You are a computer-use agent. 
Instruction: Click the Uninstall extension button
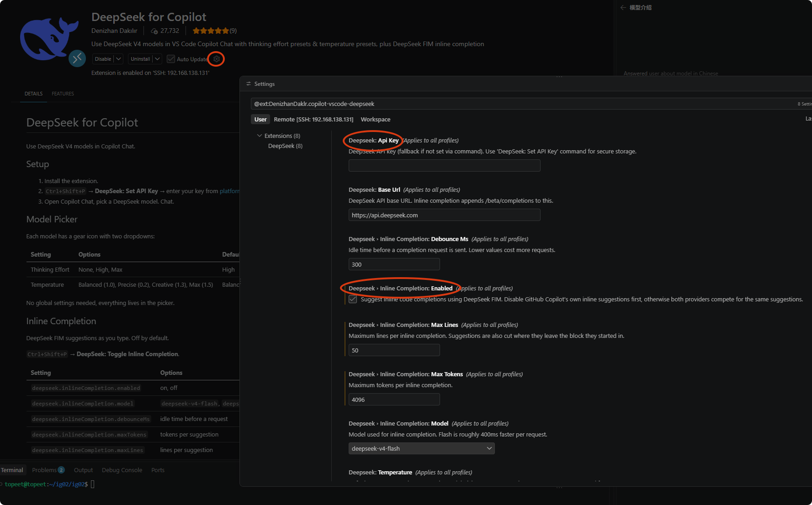pos(140,59)
